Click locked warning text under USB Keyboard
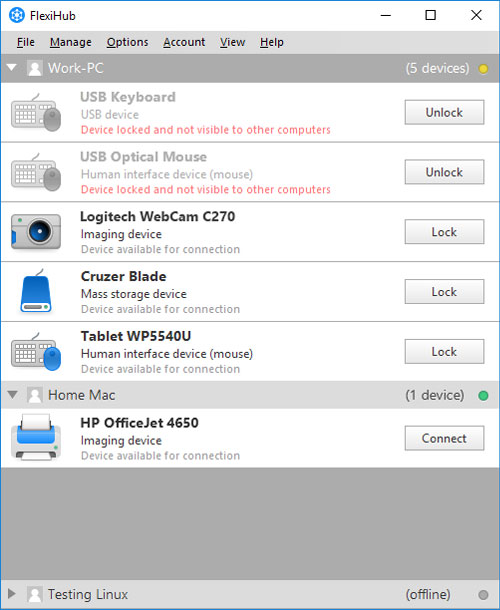This screenshot has height=610, width=500. point(205,130)
